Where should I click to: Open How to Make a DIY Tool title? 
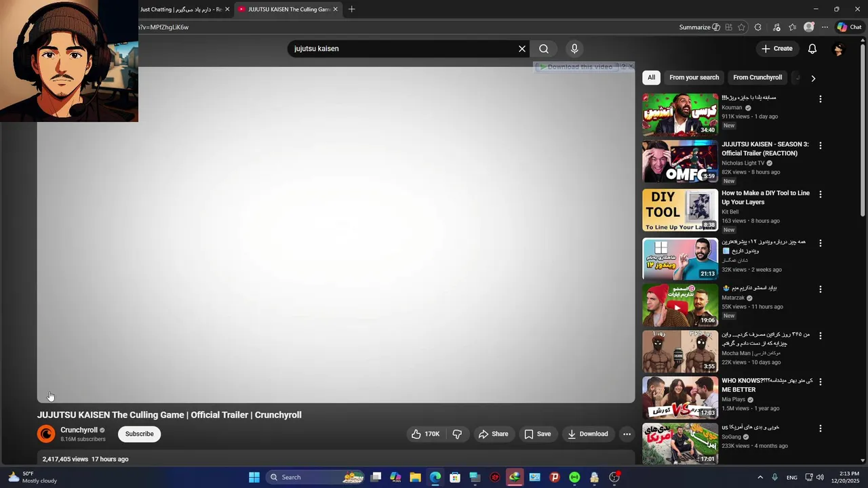coord(766,197)
